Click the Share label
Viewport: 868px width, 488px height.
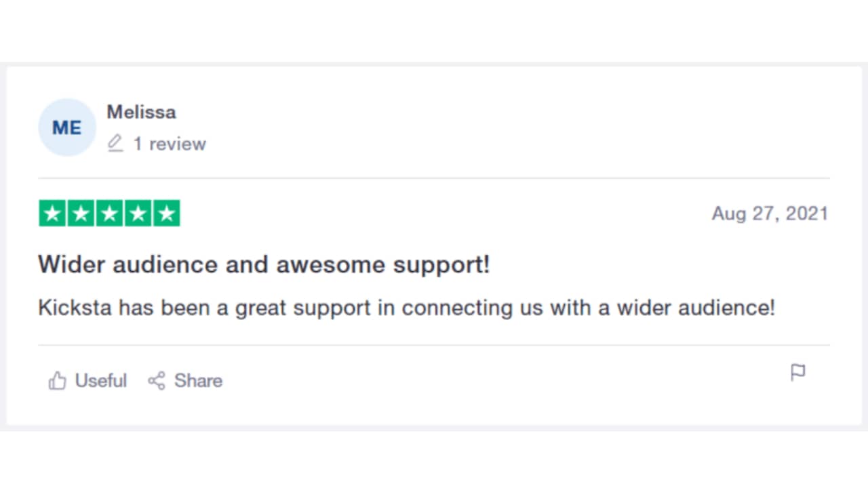pos(198,381)
